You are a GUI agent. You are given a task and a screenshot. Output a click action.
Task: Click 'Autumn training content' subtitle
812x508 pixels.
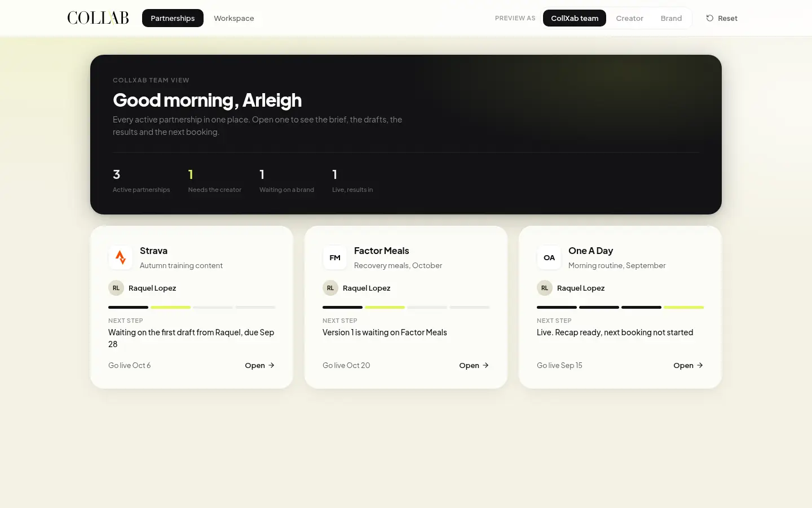(x=181, y=265)
